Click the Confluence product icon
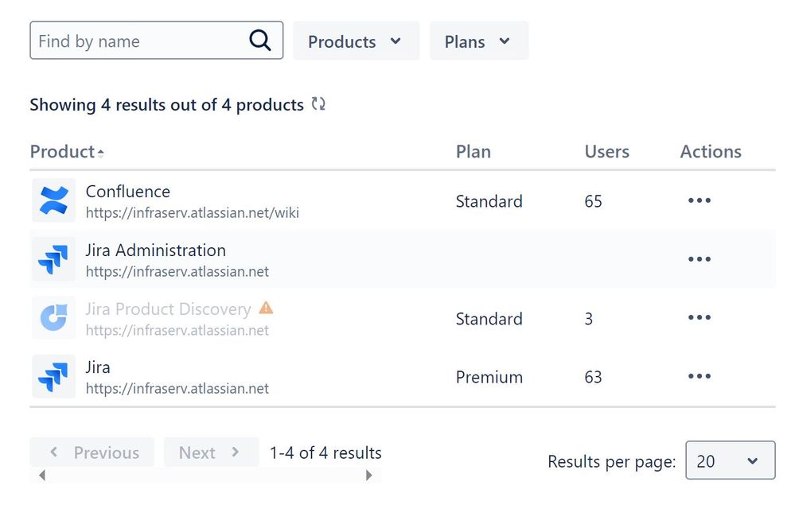 pyautogui.click(x=53, y=200)
